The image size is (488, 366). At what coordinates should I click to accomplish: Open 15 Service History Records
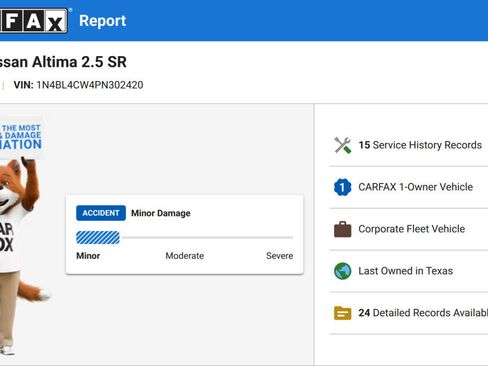click(x=420, y=145)
